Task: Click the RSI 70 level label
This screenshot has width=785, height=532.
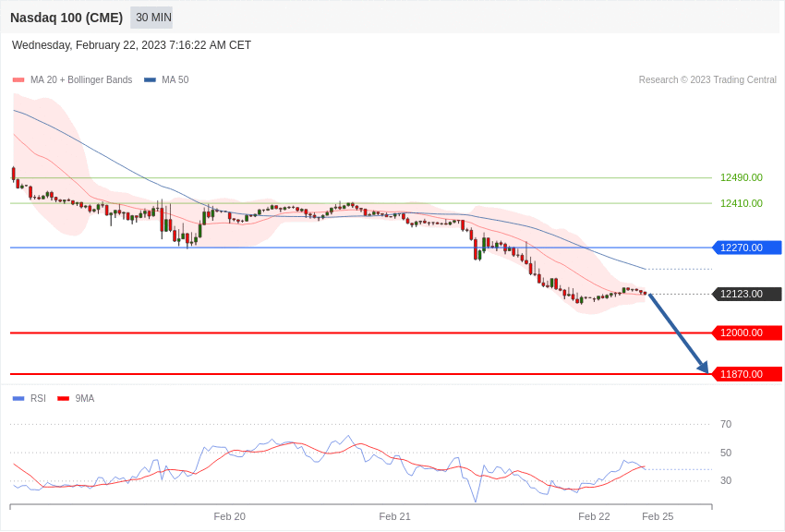Action: 726,424
